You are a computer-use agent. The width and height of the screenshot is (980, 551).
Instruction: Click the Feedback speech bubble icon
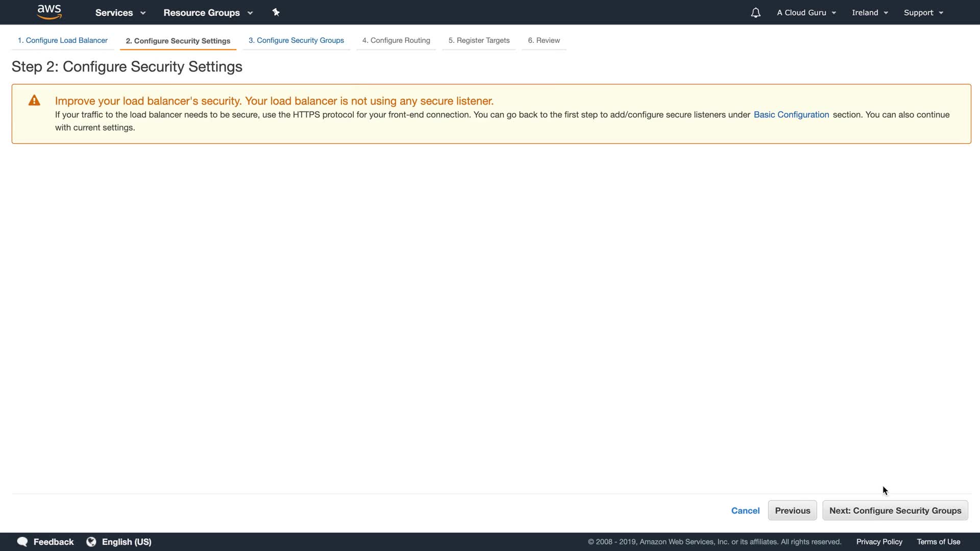[x=22, y=542]
